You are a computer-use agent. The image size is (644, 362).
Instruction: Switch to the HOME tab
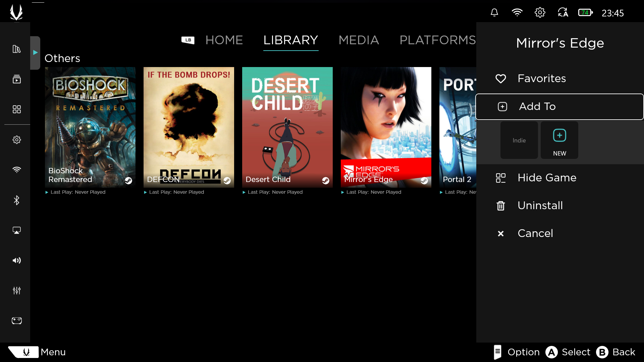224,40
